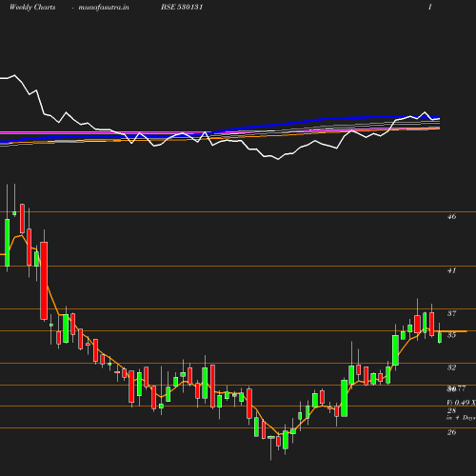Click the 'V: 0.49 X' volume text
476x476 pixels.
tap(462, 403)
